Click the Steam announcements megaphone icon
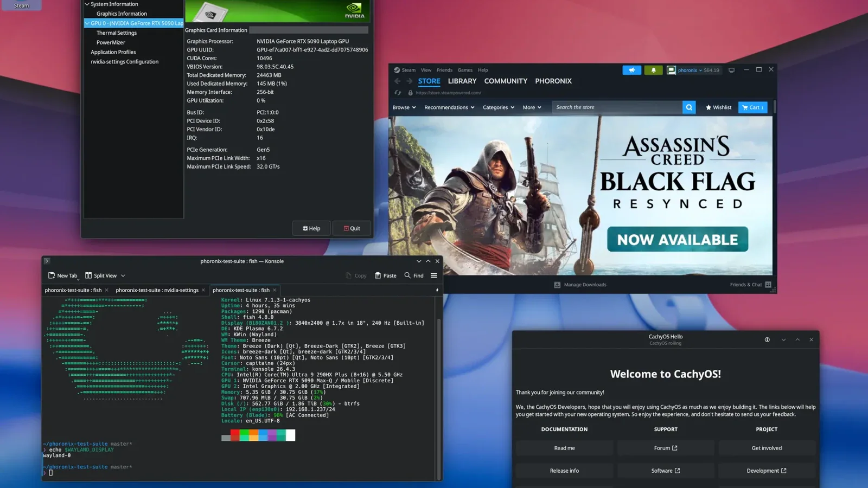 631,70
